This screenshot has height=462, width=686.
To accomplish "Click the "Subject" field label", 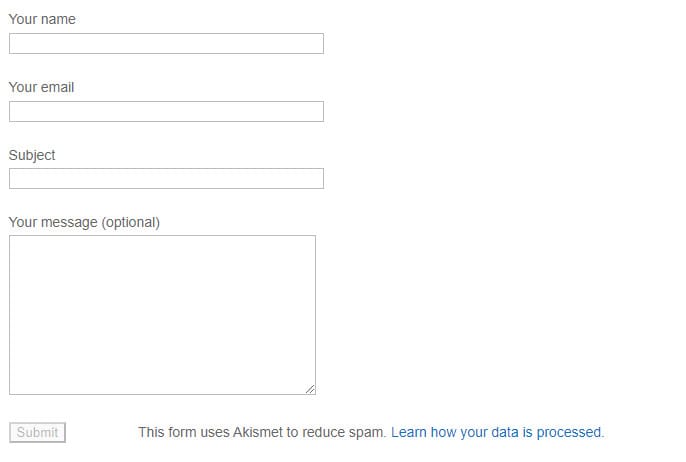I will click(x=32, y=155).
